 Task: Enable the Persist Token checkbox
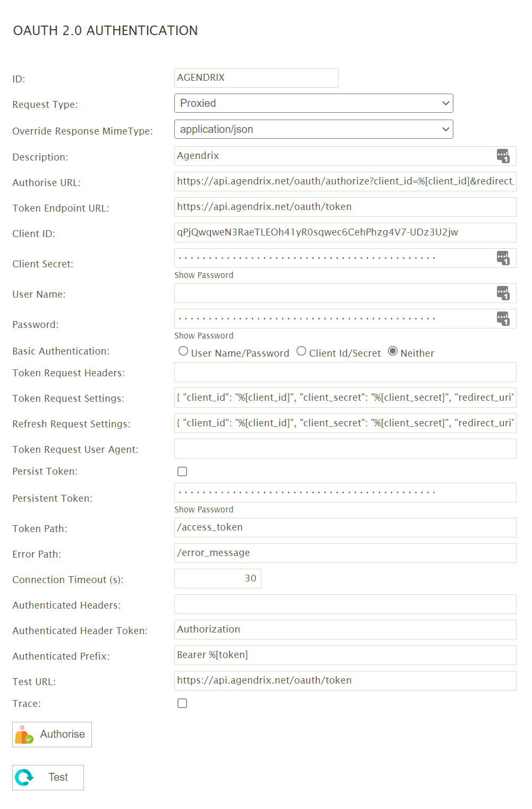pyautogui.click(x=182, y=471)
